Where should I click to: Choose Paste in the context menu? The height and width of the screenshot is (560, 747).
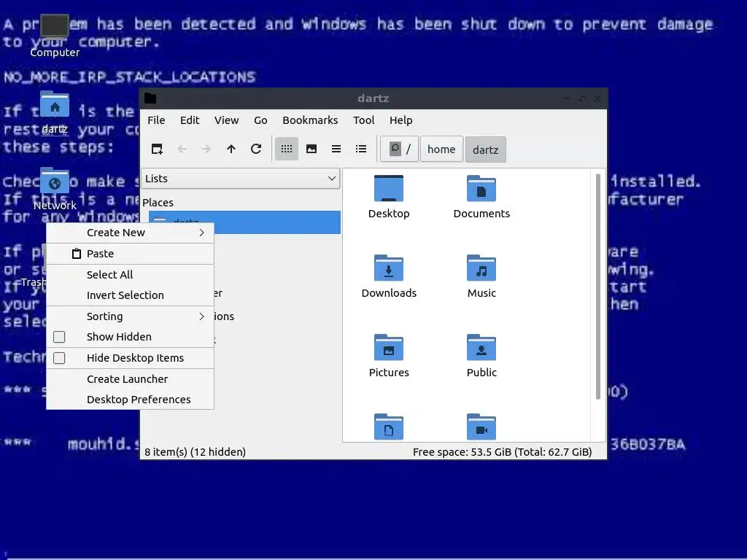130,253
